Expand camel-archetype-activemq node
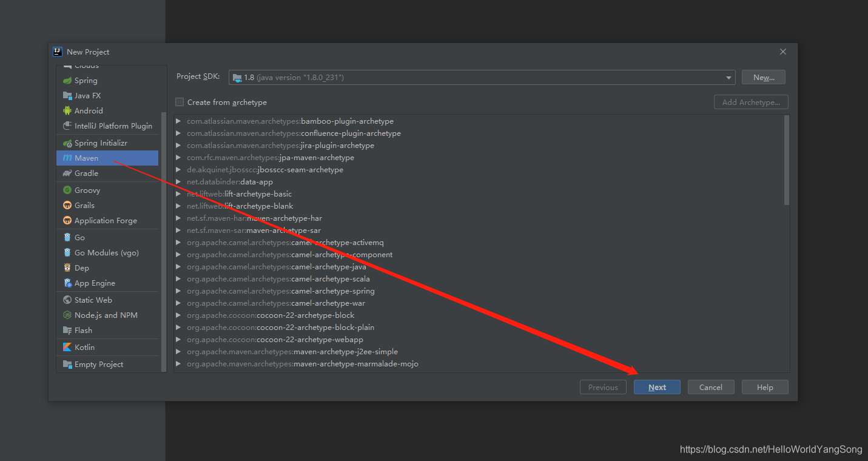 pos(178,243)
